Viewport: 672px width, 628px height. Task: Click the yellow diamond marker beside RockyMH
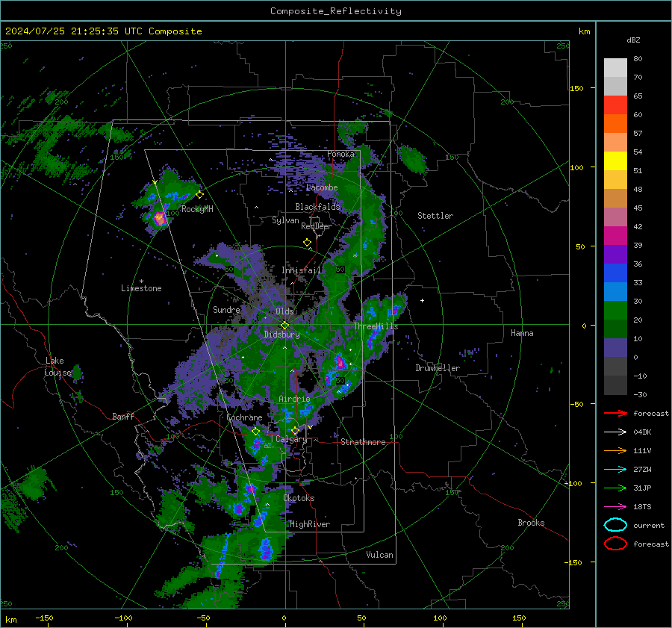pyautogui.click(x=199, y=195)
